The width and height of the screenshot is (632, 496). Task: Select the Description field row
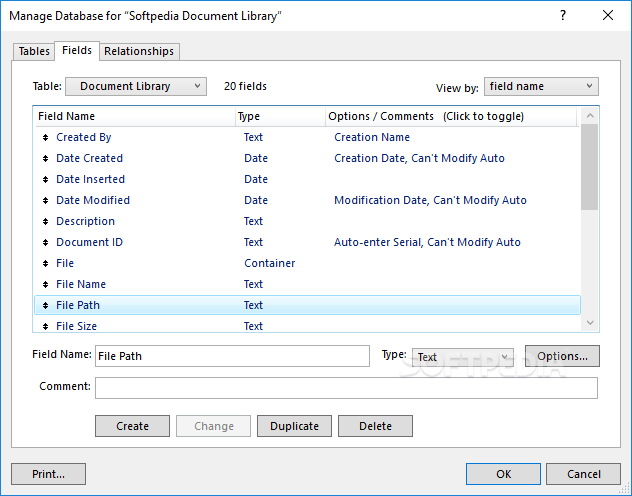pos(307,221)
